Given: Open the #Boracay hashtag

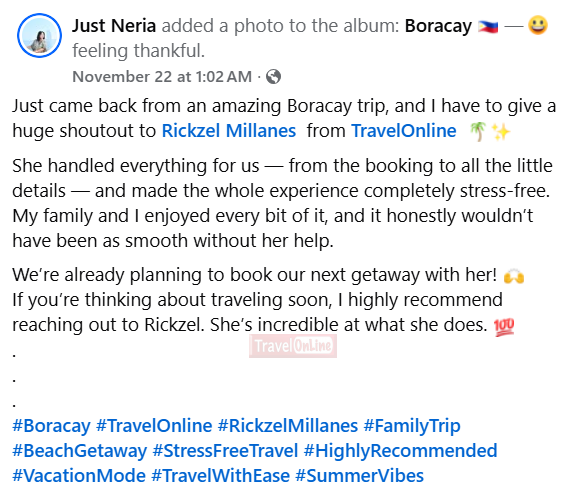Looking at the screenshot, I should point(51,426).
